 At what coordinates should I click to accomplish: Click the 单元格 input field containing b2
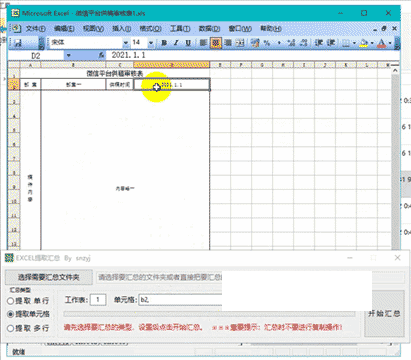pyautogui.click(x=180, y=300)
